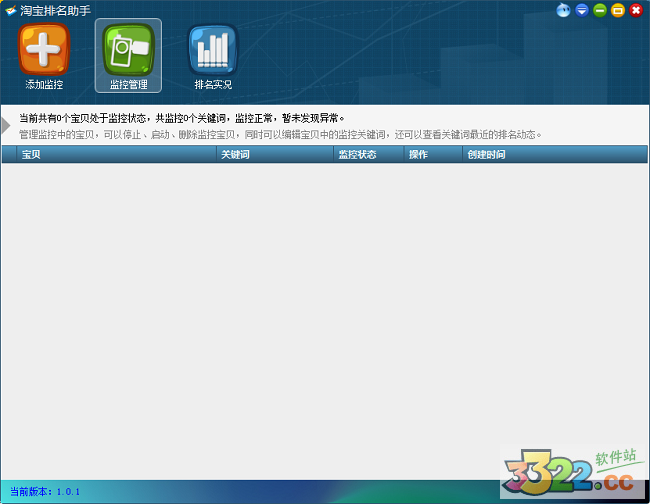Open the blue dropdown menu icon in title bar
Viewport: 650px width, 504px height.
coord(582,10)
